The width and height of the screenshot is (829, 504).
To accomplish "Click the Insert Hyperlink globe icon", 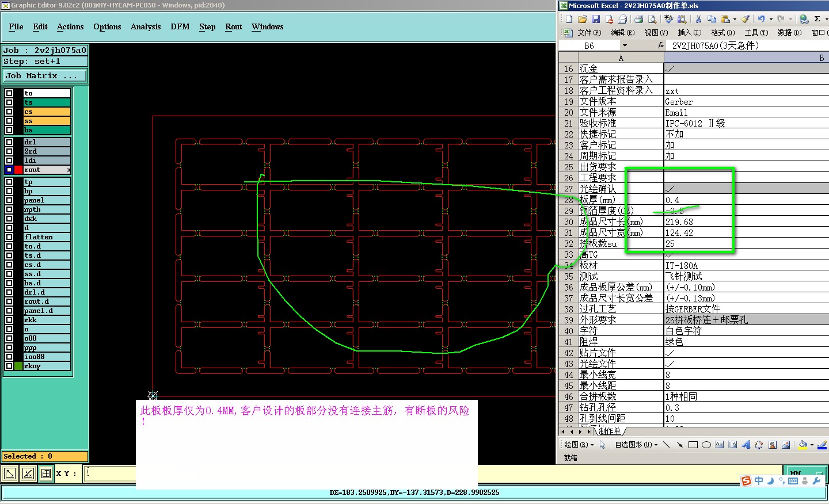I will [x=804, y=19].
